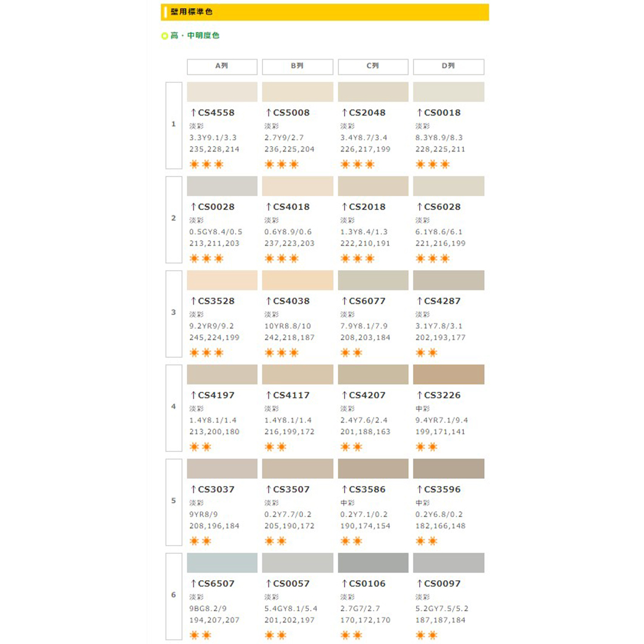Select the B列 column header
This screenshot has height=644, width=644.
pos(298,66)
